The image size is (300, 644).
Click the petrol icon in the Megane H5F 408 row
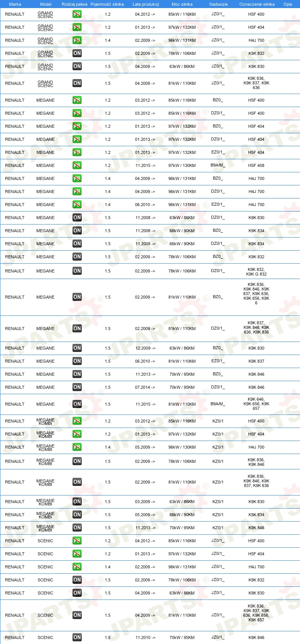[77, 165]
